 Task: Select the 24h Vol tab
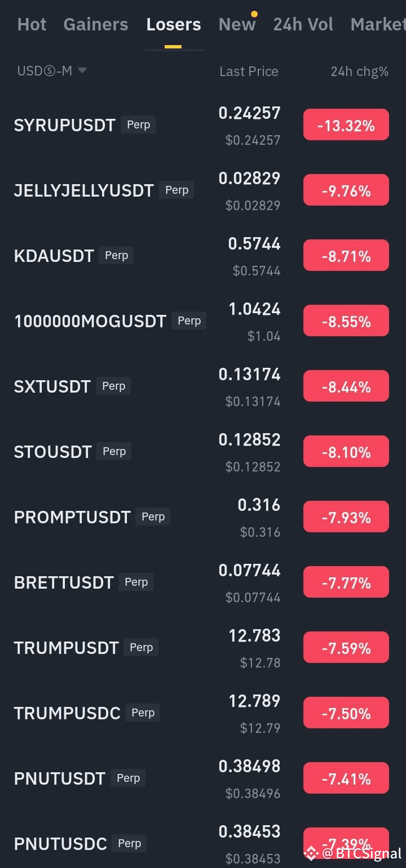click(303, 24)
